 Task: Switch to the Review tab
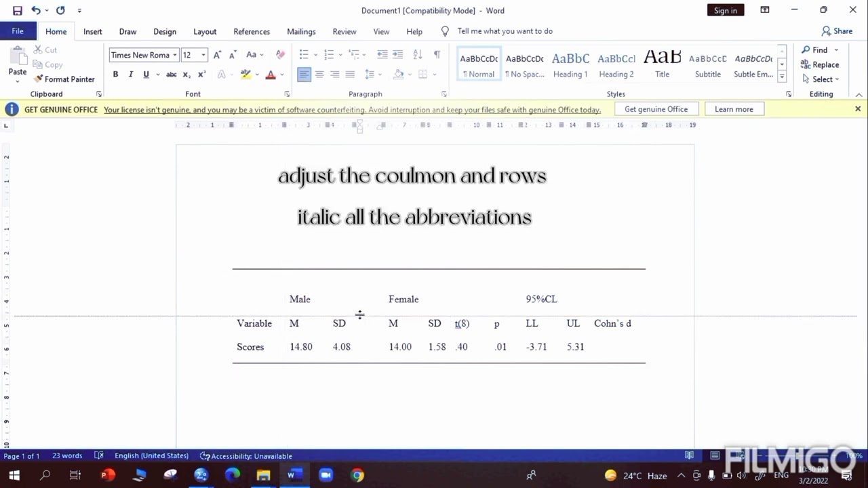(344, 31)
